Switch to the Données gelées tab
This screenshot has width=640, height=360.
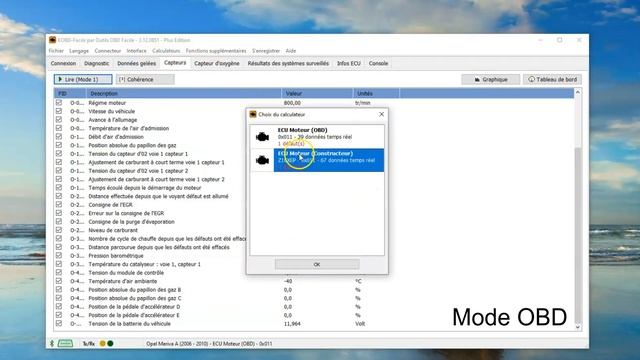pyautogui.click(x=136, y=64)
